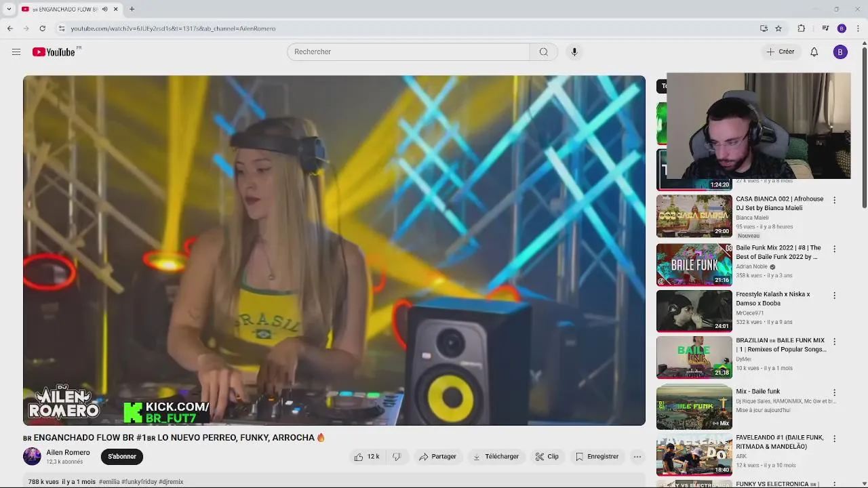The width and height of the screenshot is (868, 488).
Task: Click the #emilia hashtag
Action: click(x=108, y=482)
